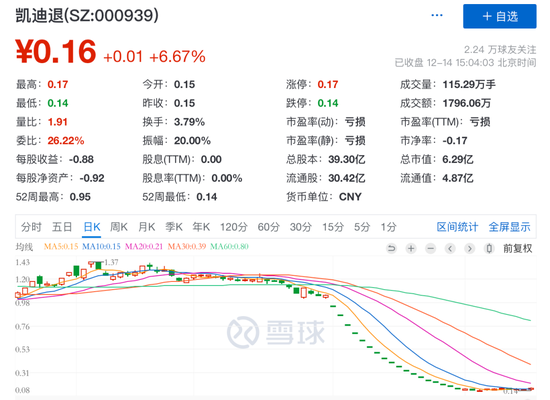The height and width of the screenshot is (400, 550).
Task: Add stock to watchlist with +自选 button
Action: [x=499, y=16]
